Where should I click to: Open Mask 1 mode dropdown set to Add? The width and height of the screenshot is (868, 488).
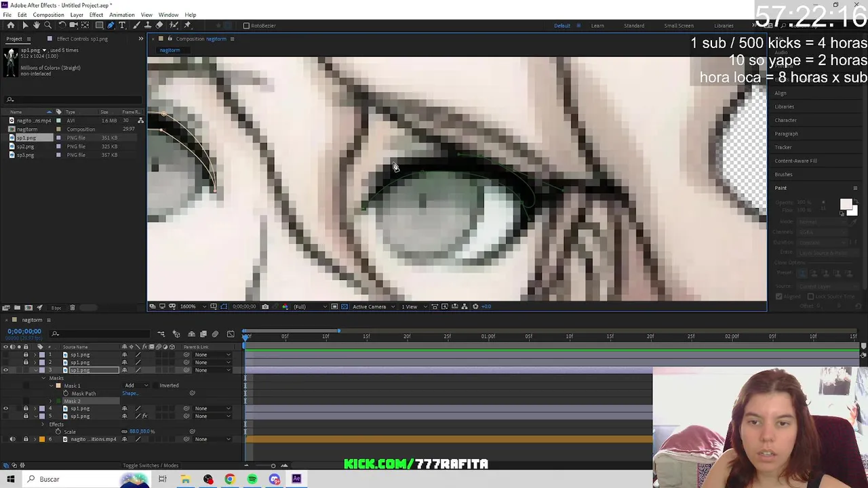pos(136,386)
